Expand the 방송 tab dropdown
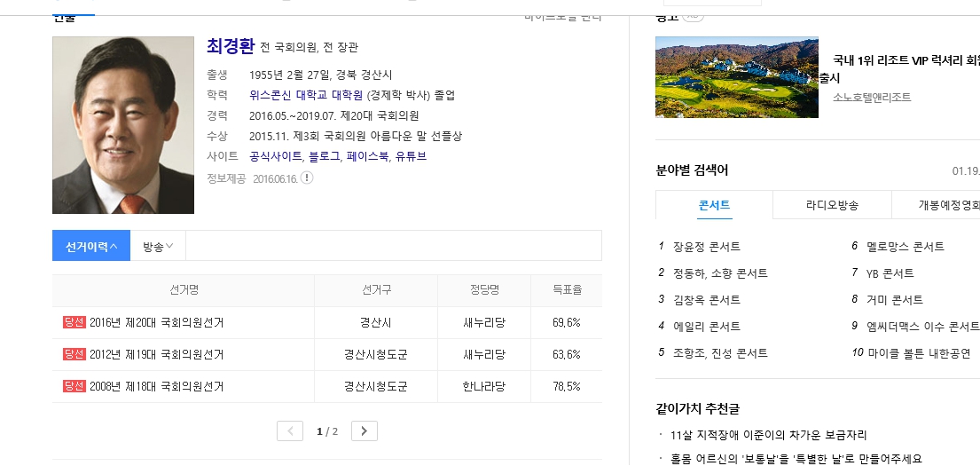Image resolution: width=980 pixels, height=466 pixels. (x=158, y=247)
